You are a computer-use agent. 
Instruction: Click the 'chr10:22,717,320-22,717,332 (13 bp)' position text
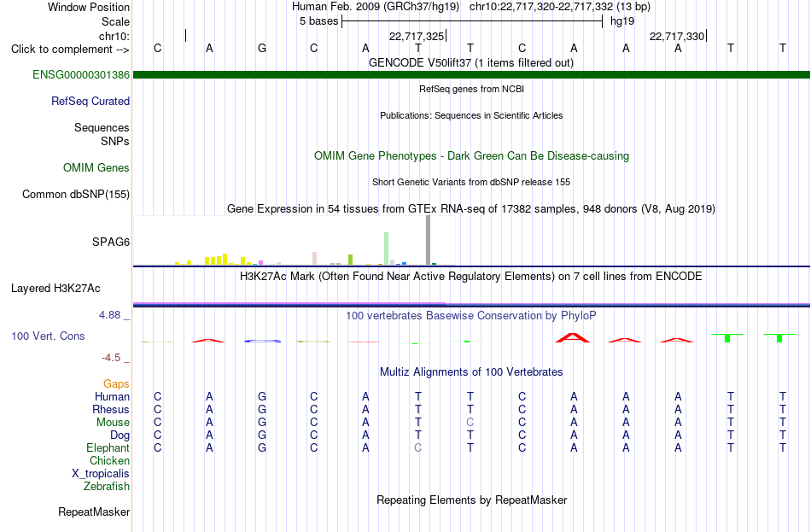point(560,7)
